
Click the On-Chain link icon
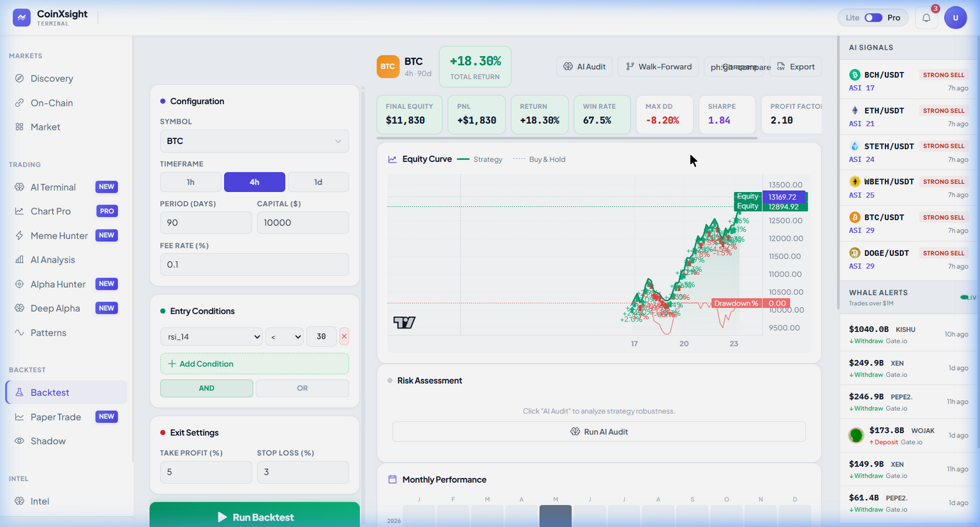pyautogui.click(x=19, y=103)
